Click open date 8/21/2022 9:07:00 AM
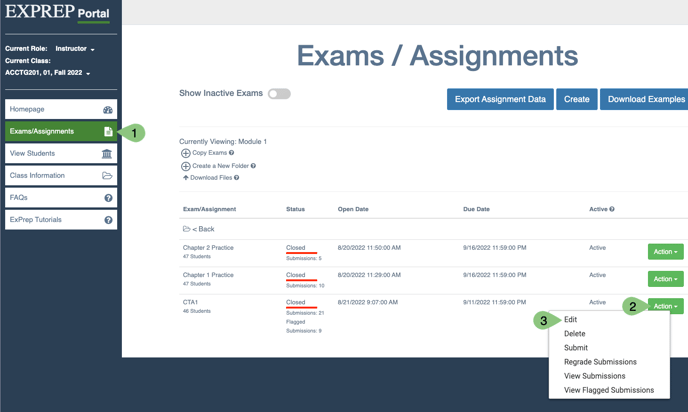 click(x=368, y=302)
